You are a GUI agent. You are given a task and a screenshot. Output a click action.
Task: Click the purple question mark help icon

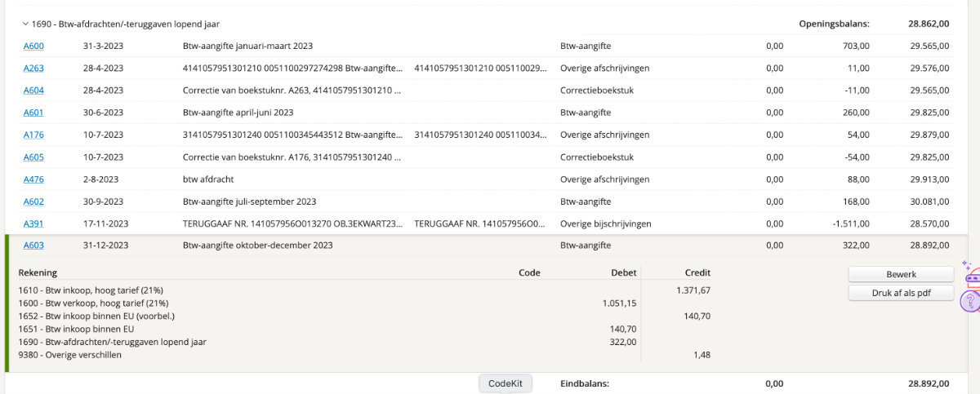(x=969, y=302)
